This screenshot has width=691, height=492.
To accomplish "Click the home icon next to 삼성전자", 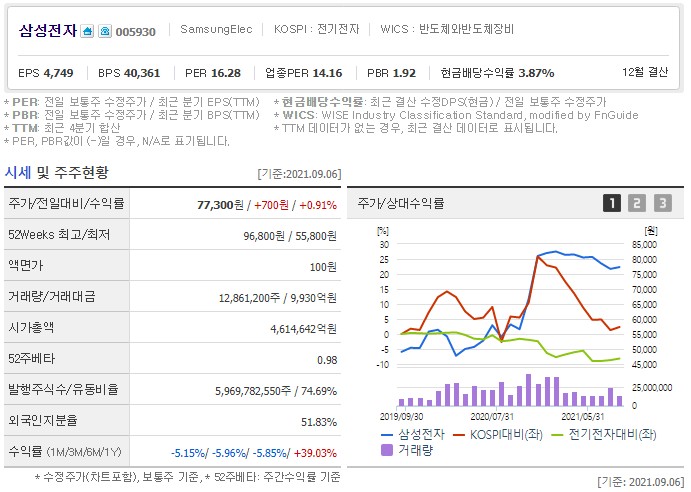I will [87, 31].
